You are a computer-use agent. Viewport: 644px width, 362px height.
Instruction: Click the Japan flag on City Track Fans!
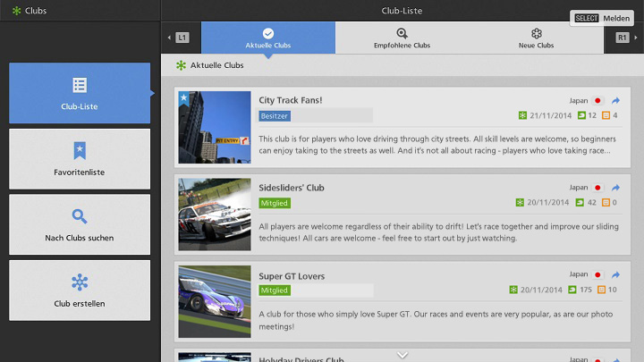(597, 101)
